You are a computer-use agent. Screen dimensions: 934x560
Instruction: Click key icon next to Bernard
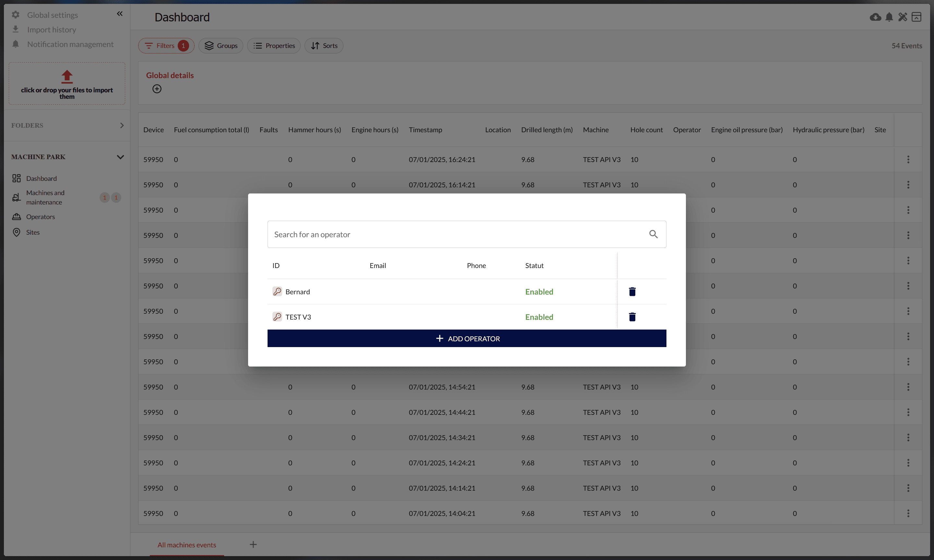coord(277,291)
